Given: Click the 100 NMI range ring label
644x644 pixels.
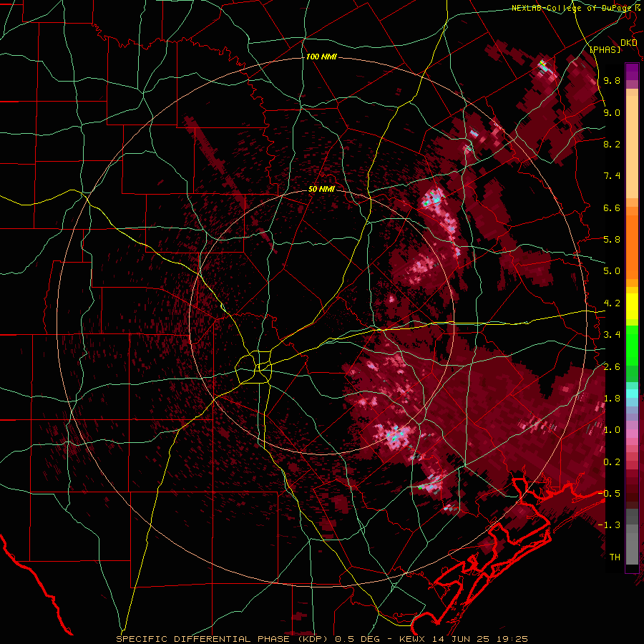Looking at the screenshot, I should (x=321, y=57).
